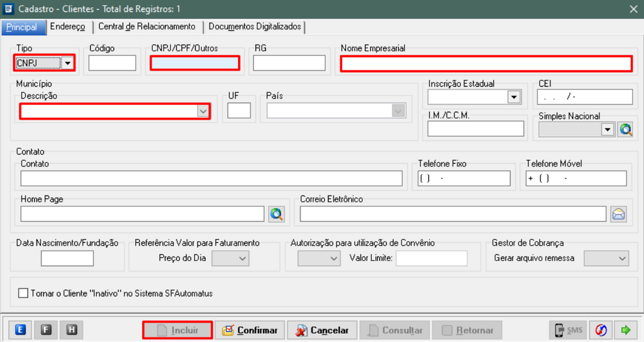The width and height of the screenshot is (644, 342).
Task: Click the Correio Eletrônico envelope icon
Action: click(x=619, y=214)
